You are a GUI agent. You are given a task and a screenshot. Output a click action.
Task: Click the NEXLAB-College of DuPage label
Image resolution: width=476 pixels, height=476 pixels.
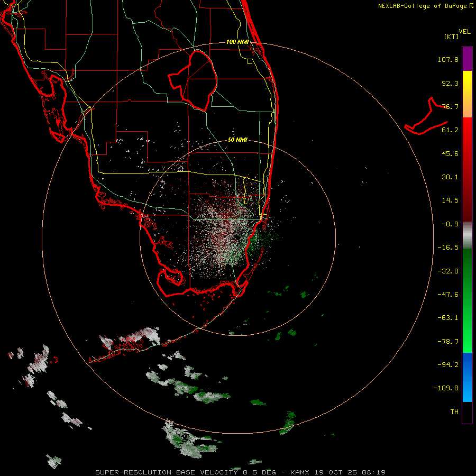click(425, 6)
